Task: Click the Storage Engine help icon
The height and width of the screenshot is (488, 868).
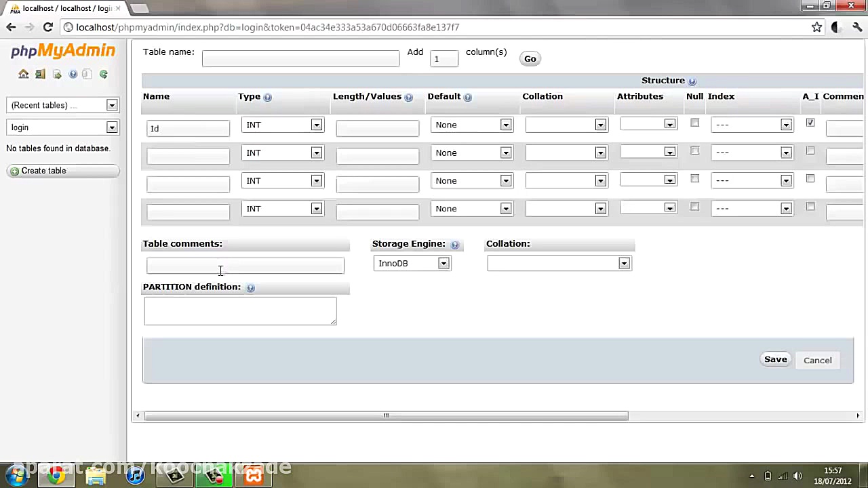Action: [x=454, y=244]
